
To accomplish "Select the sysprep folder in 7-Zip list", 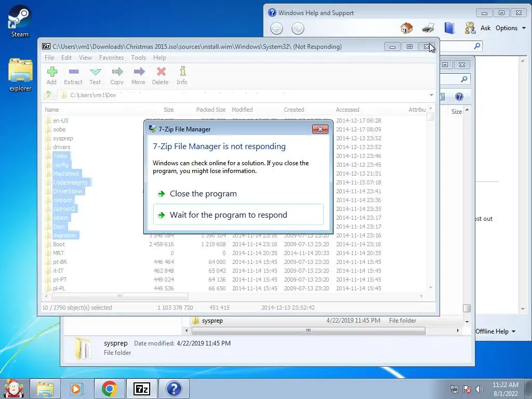I will (x=63, y=138).
